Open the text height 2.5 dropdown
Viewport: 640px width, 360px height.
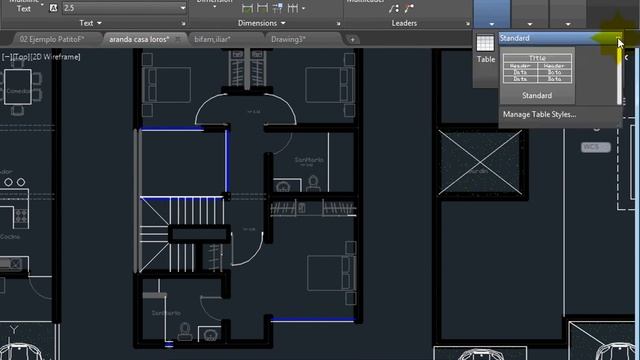[182, 8]
